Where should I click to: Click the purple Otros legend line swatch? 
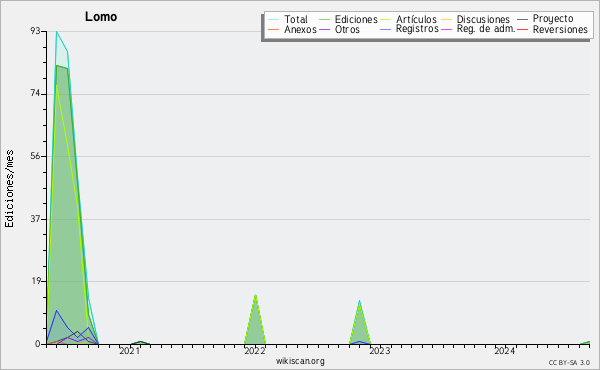click(x=324, y=29)
